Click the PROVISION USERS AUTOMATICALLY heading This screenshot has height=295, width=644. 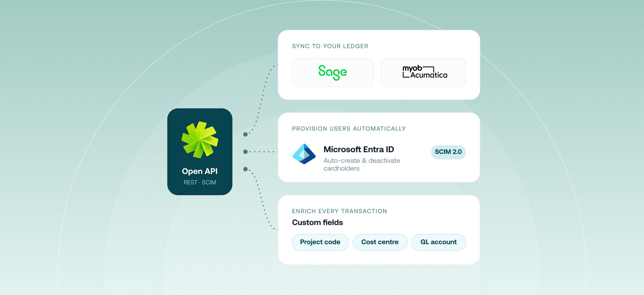point(349,129)
